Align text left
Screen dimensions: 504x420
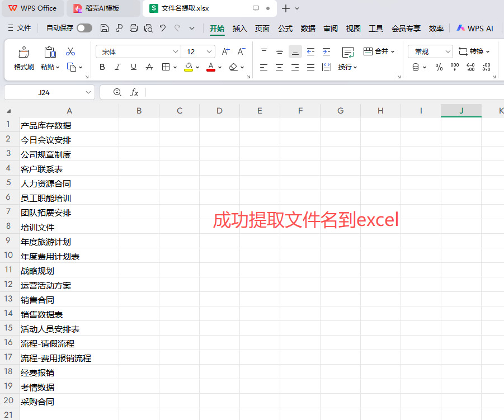click(263, 67)
